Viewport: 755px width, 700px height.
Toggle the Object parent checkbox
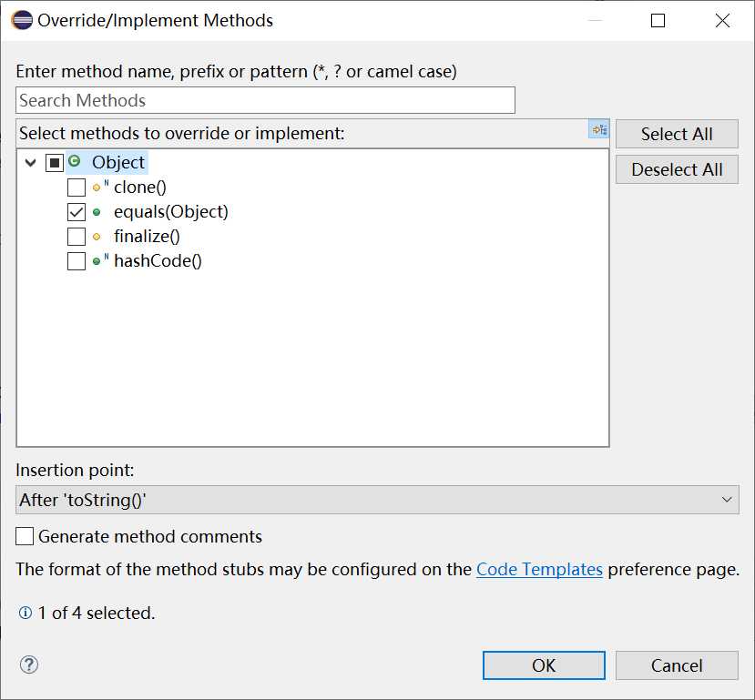(x=55, y=163)
